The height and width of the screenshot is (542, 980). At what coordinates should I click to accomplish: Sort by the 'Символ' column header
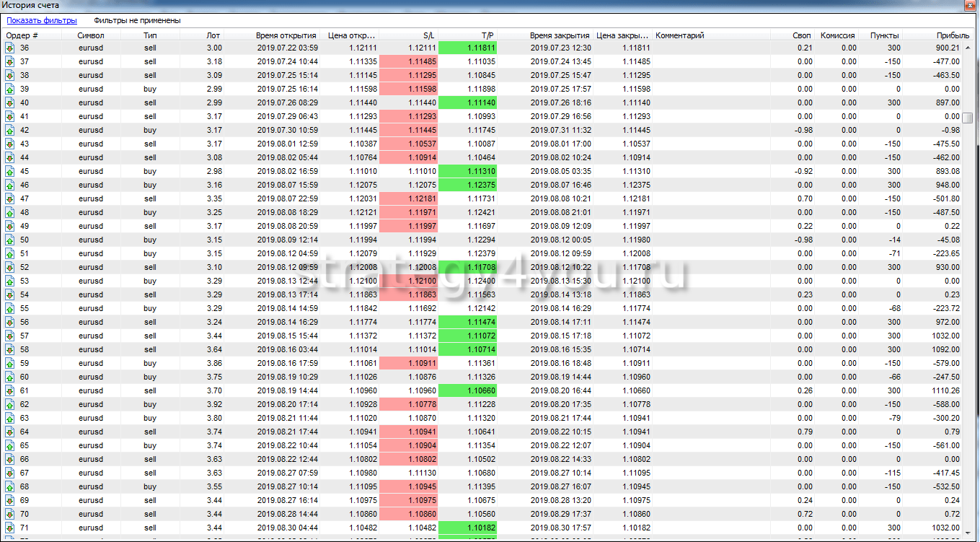[x=91, y=35]
